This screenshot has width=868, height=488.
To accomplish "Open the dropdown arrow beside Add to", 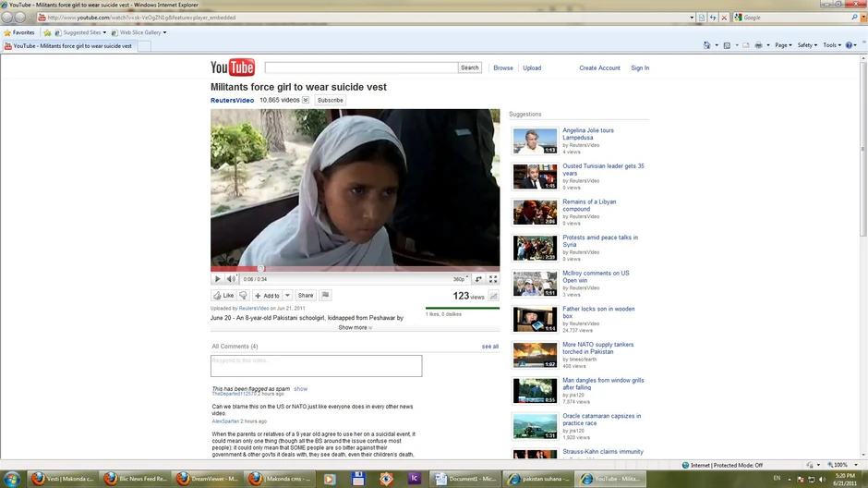I will [x=287, y=296].
